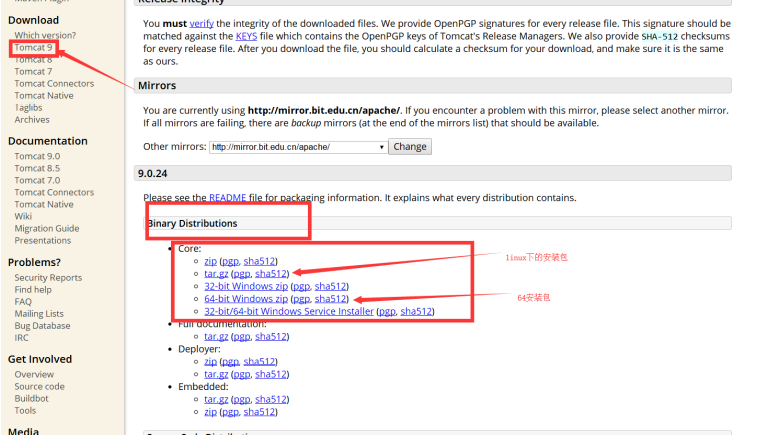The width and height of the screenshot is (777, 444).
Task: Open Source code link
Action: [39, 387]
